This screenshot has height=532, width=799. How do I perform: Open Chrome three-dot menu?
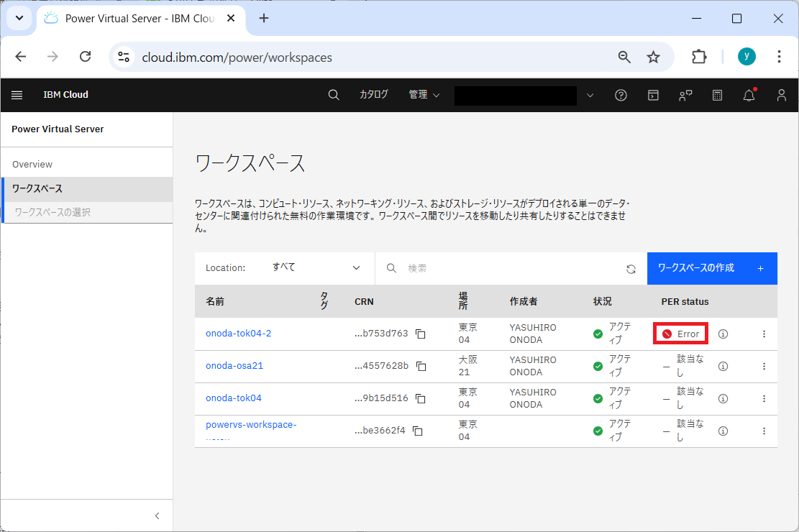point(779,57)
